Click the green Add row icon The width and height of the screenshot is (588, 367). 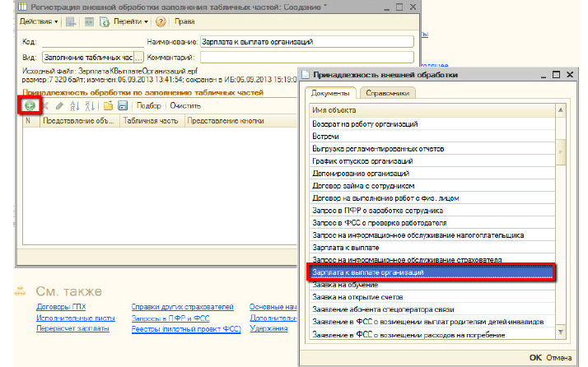pyautogui.click(x=30, y=106)
